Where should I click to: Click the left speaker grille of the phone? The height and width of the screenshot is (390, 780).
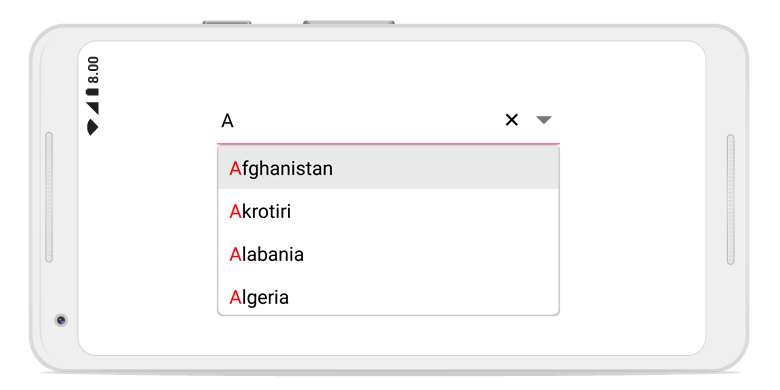49,197
